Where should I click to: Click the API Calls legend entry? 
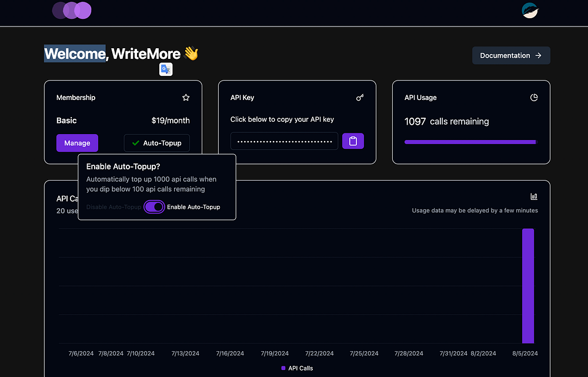tap(297, 368)
